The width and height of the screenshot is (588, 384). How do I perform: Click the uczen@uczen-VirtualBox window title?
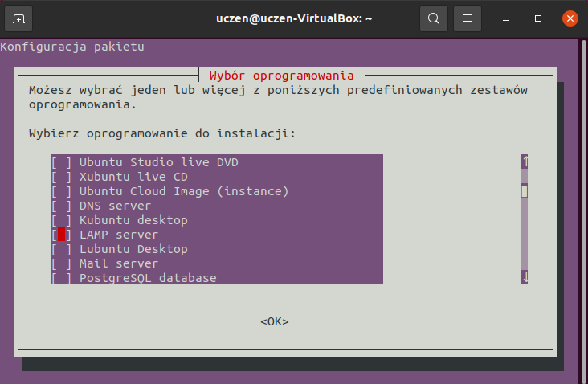tap(294, 18)
